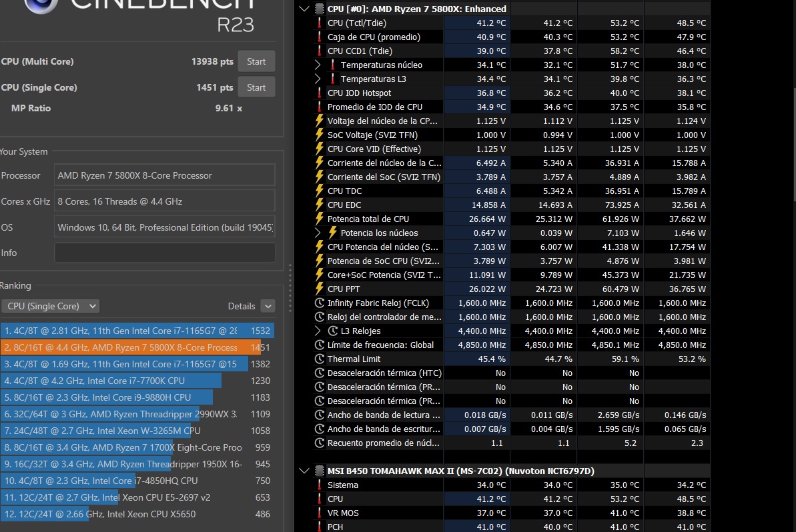Click thermometer icon of CPU IOD Hotspot
The image size is (796, 532).
[x=320, y=93]
